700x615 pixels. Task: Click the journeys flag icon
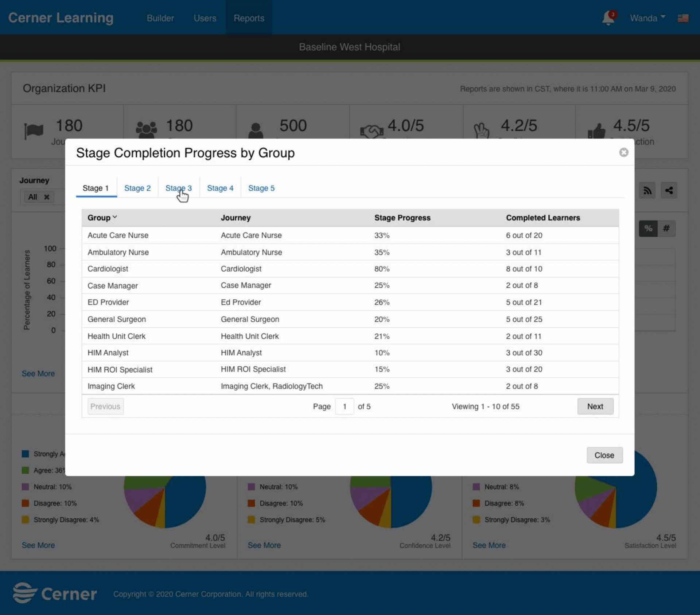(x=34, y=131)
